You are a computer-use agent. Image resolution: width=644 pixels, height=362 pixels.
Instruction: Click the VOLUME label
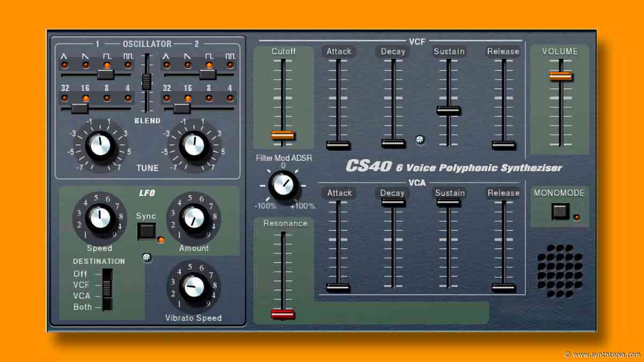560,51
